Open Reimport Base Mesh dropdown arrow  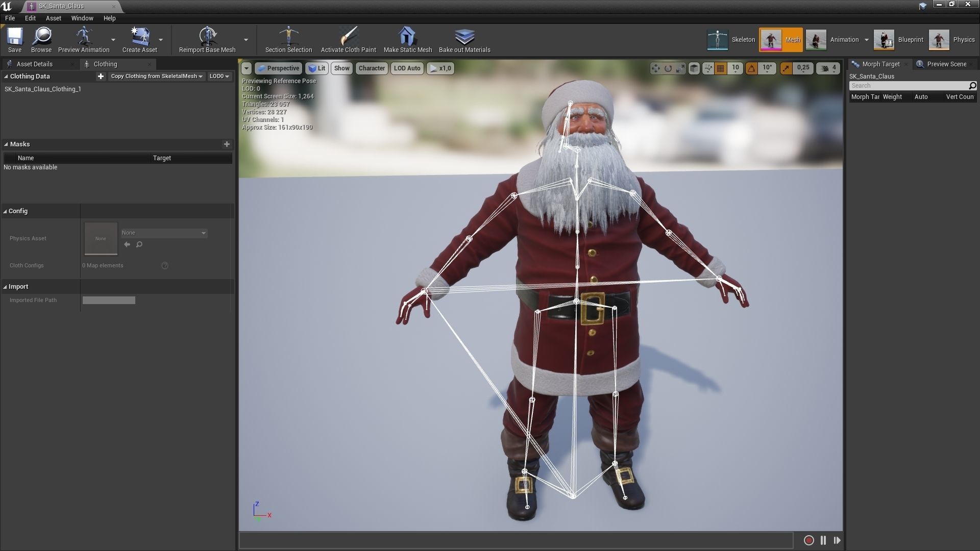pos(246,40)
